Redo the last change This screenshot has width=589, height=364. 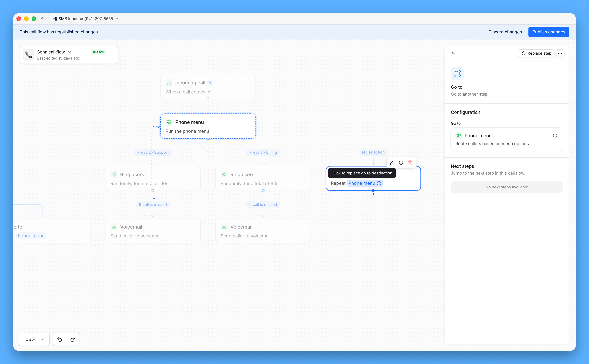[73, 339]
